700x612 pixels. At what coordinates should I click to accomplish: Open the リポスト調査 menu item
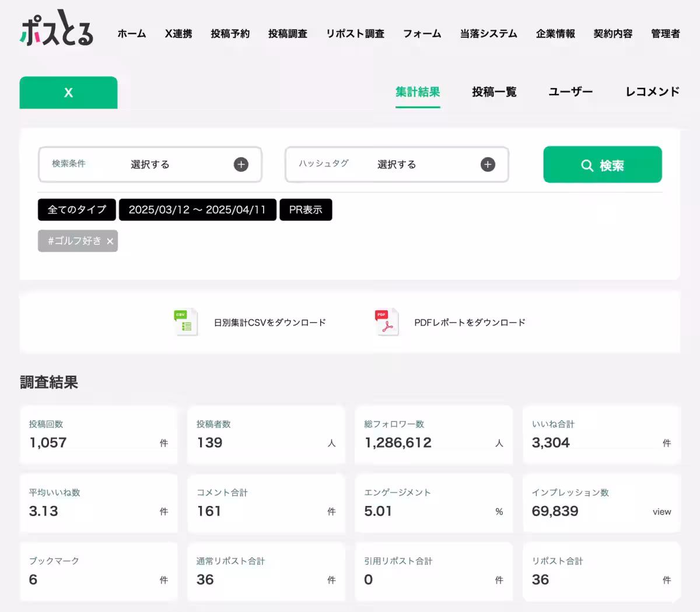[x=355, y=34]
